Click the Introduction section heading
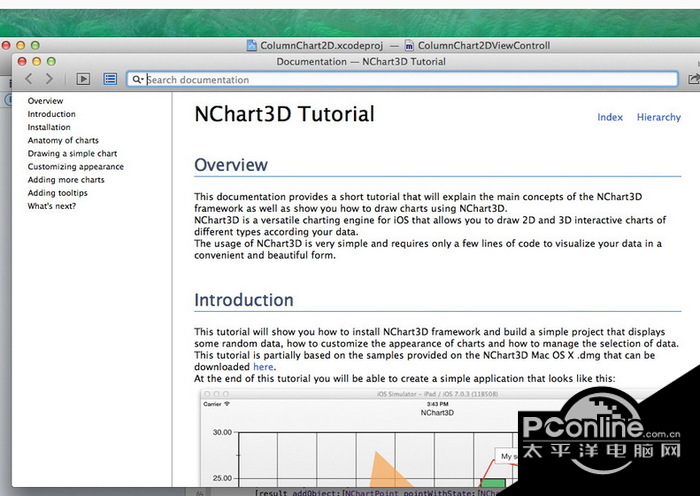Image resolution: width=700 pixels, height=496 pixels. pyautogui.click(x=244, y=300)
